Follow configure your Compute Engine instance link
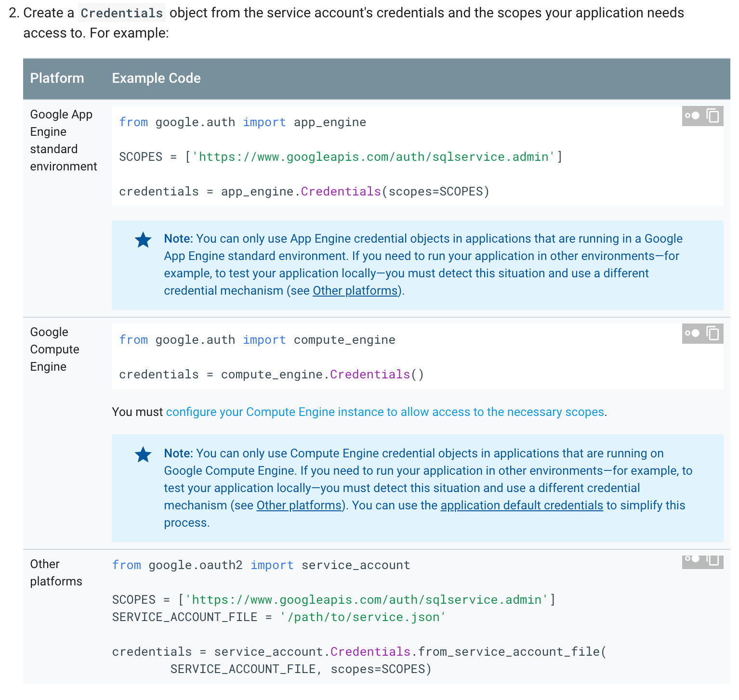The height and width of the screenshot is (700, 739). (x=385, y=412)
